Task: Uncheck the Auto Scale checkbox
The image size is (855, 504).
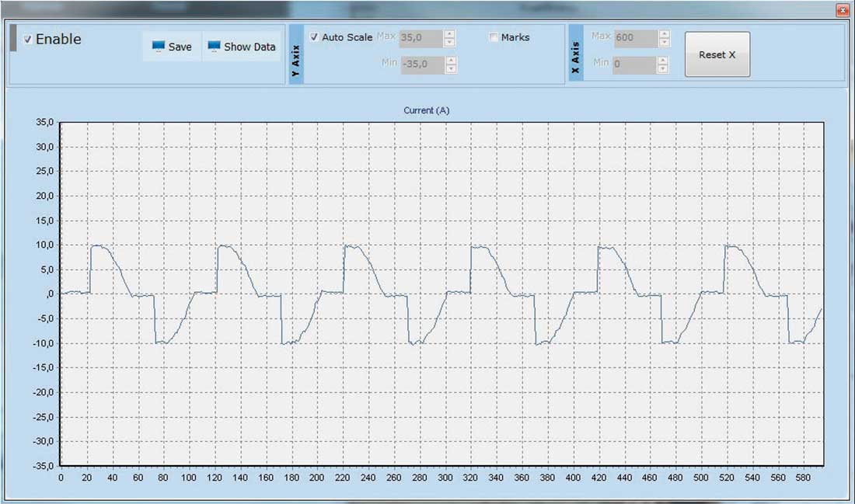Action: [x=314, y=37]
